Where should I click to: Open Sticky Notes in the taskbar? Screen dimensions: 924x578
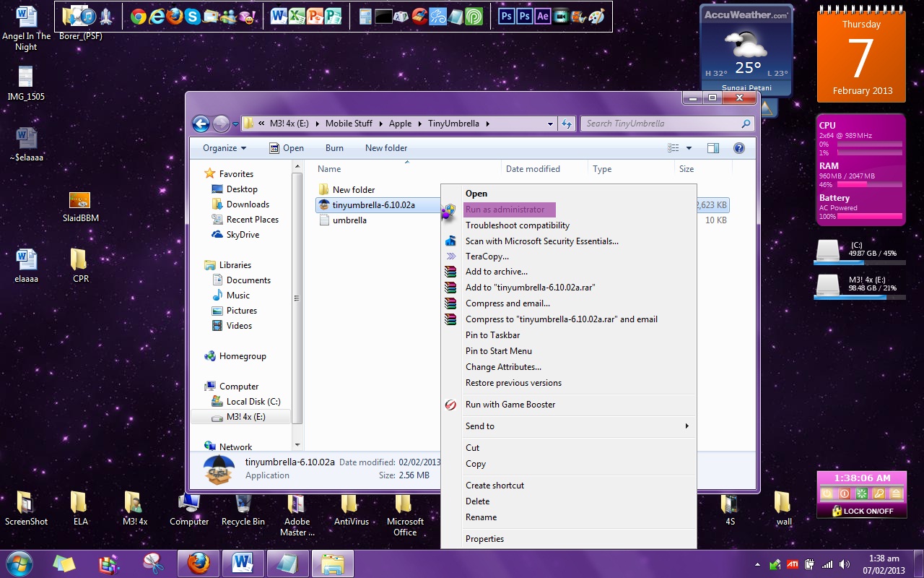tap(64, 563)
